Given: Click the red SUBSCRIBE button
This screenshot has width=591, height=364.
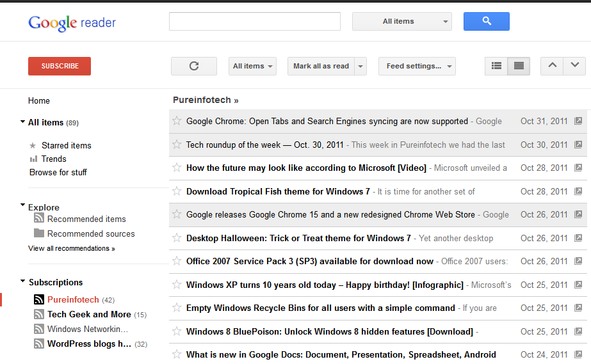Looking at the screenshot, I should coord(60,67).
